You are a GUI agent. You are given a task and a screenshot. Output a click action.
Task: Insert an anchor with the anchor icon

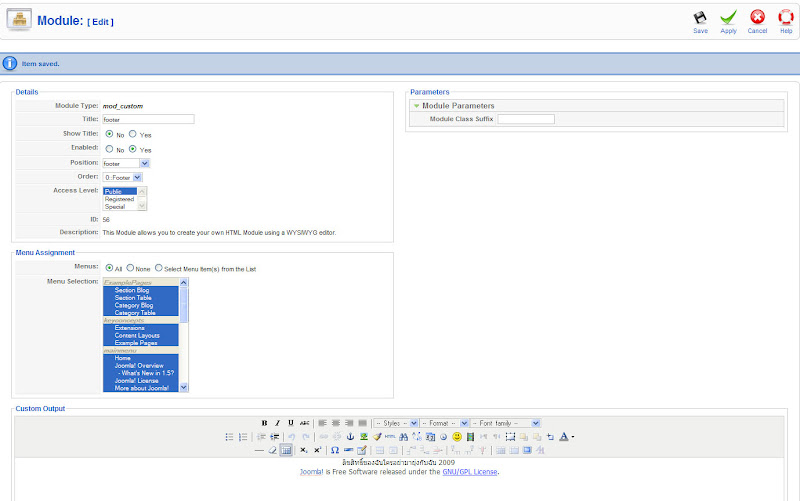tap(350, 437)
